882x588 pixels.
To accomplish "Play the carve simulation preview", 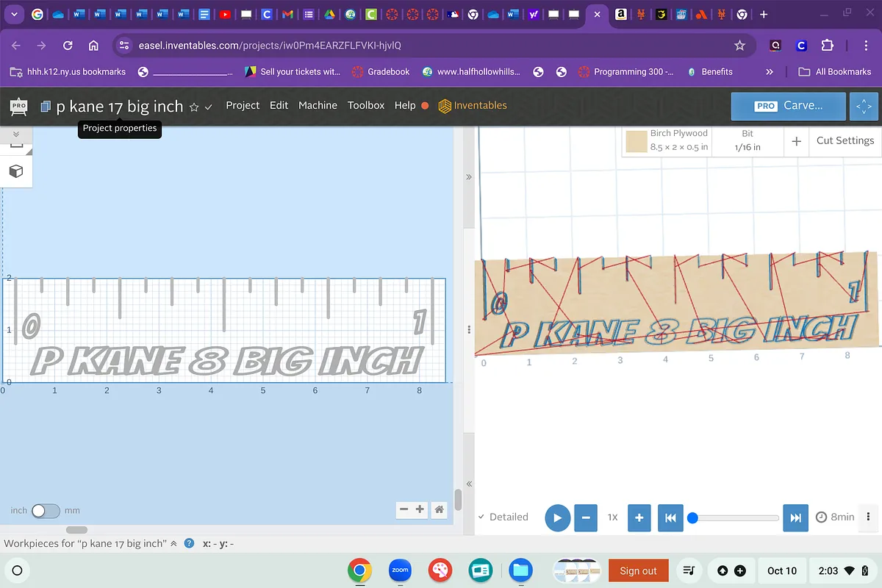I will pyautogui.click(x=557, y=517).
